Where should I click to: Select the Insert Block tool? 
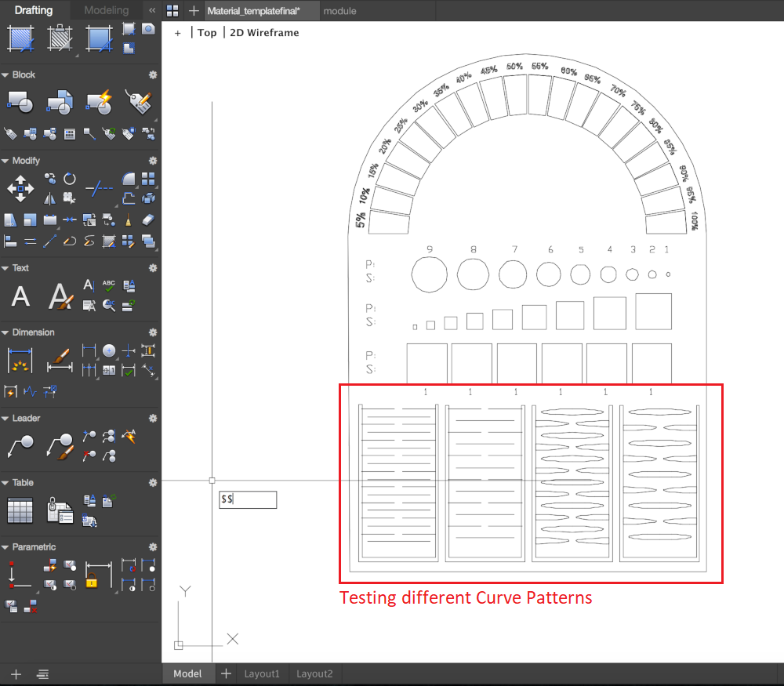(x=20, y=101)
